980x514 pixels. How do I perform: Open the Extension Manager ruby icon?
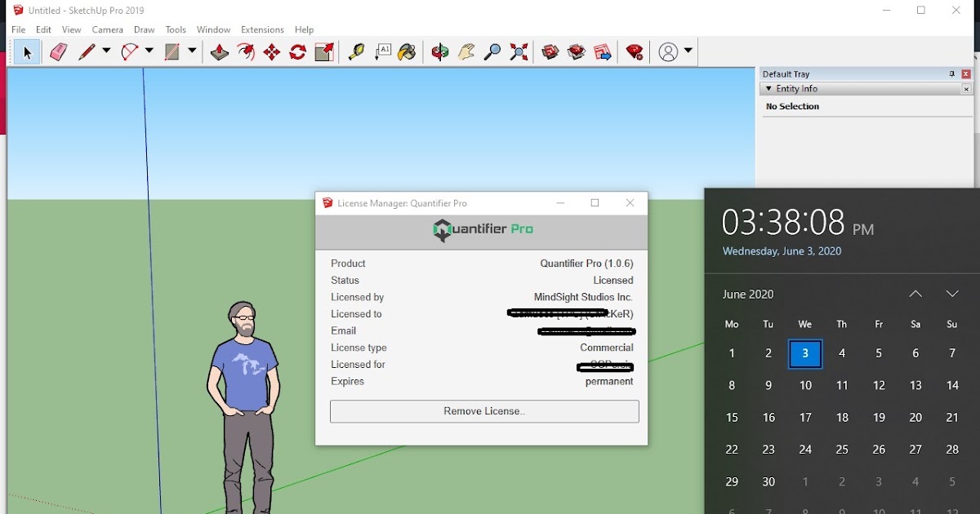635,52
